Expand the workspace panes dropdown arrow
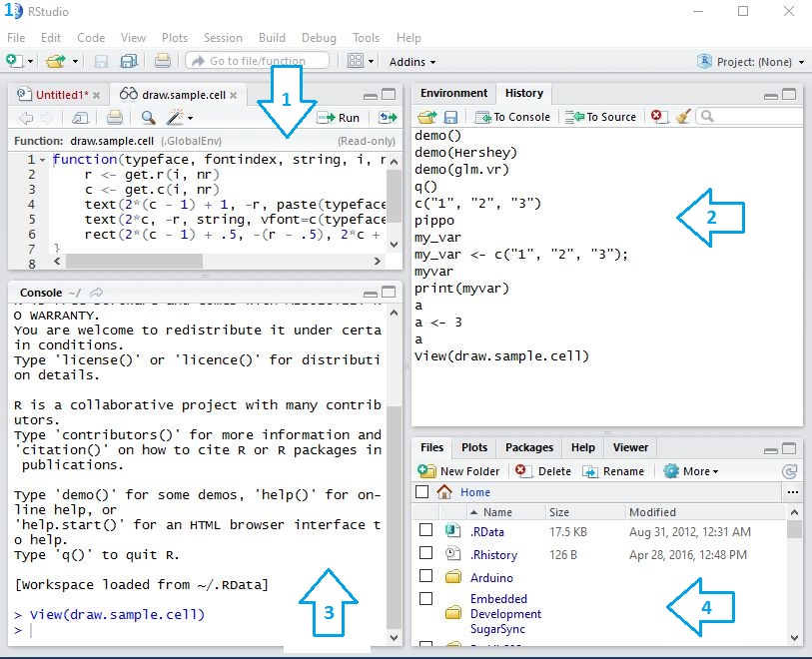The height and width of the screenshot is (659, 812). point(371,62)
